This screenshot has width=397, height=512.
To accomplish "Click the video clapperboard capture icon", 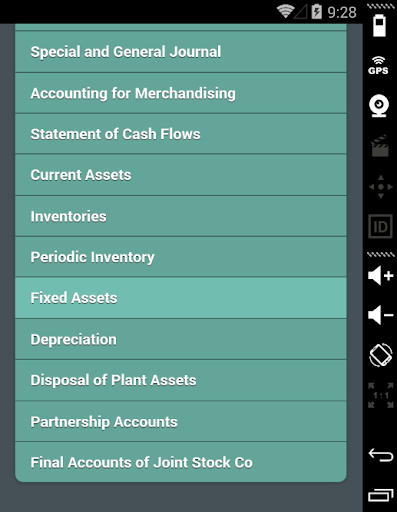I will [x=380, y=146].
